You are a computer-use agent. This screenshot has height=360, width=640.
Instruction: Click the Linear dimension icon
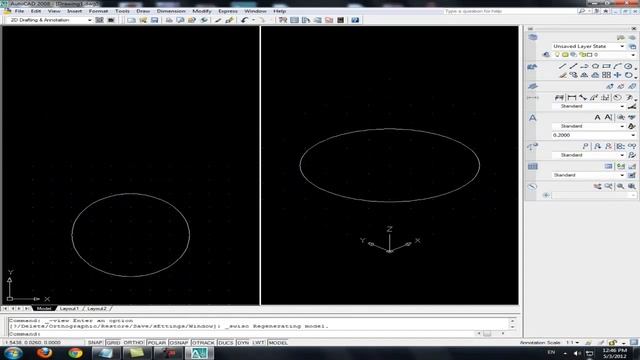click(571, 98)
